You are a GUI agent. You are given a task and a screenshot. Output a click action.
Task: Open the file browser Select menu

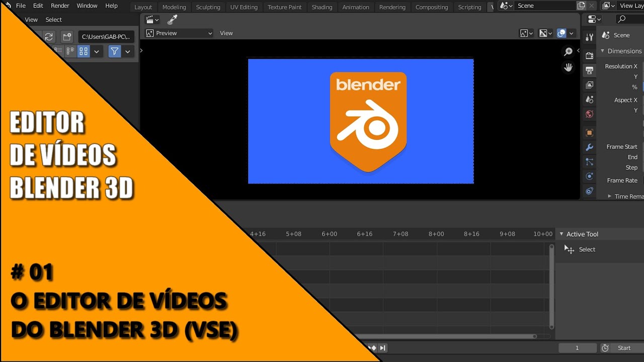(x=53, y=20)
